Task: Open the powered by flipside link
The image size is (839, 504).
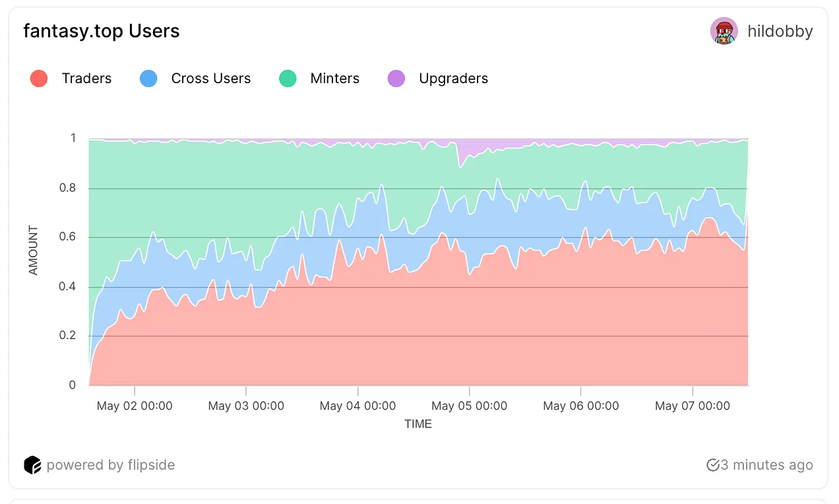Action: coord(111,465)
